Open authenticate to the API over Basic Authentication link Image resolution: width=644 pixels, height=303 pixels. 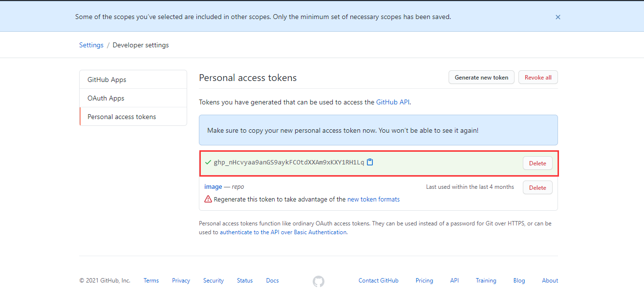pyautogui.click(x=283, y=232)
